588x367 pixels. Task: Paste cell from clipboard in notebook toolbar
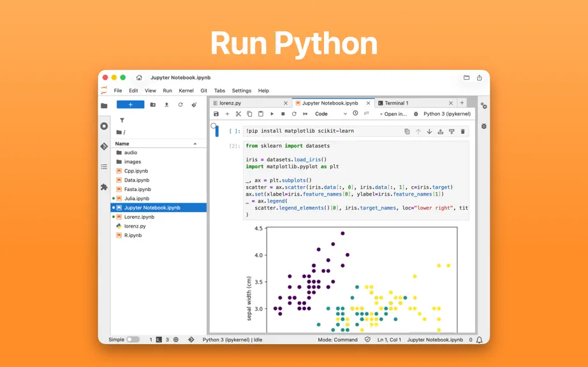(x=261, y=114)
